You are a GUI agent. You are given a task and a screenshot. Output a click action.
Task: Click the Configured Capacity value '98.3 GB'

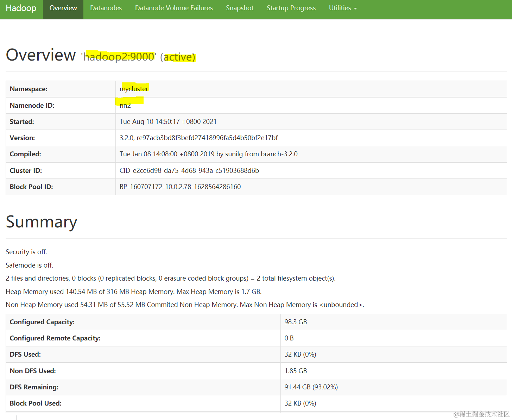296,322
